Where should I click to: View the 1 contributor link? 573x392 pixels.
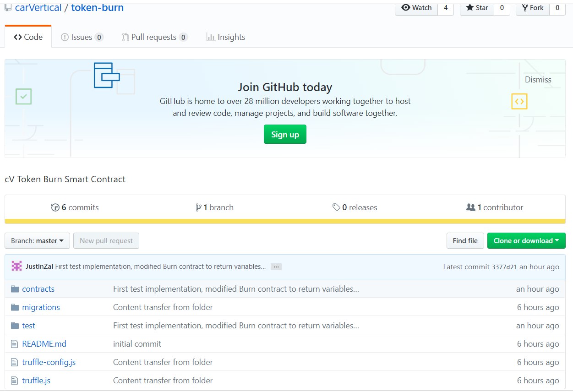(x=495, y=207)
